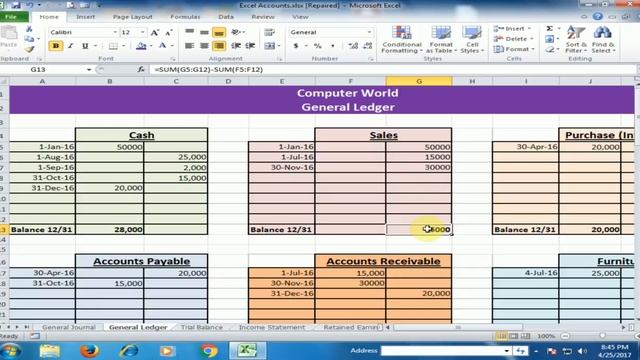Click the Insert Function fx icon

pyautogui.click(x=141, y=69)
